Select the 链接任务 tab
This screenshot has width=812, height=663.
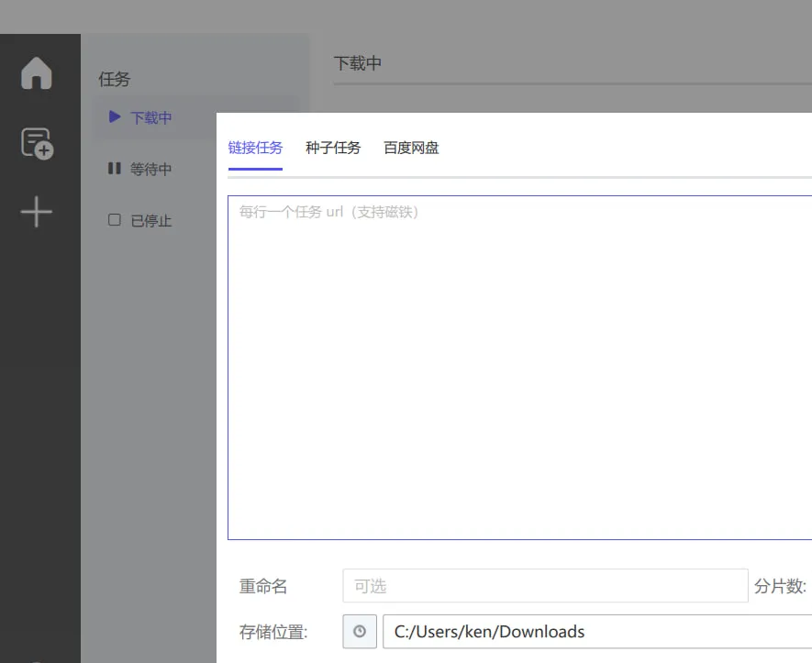coord(255,147)
